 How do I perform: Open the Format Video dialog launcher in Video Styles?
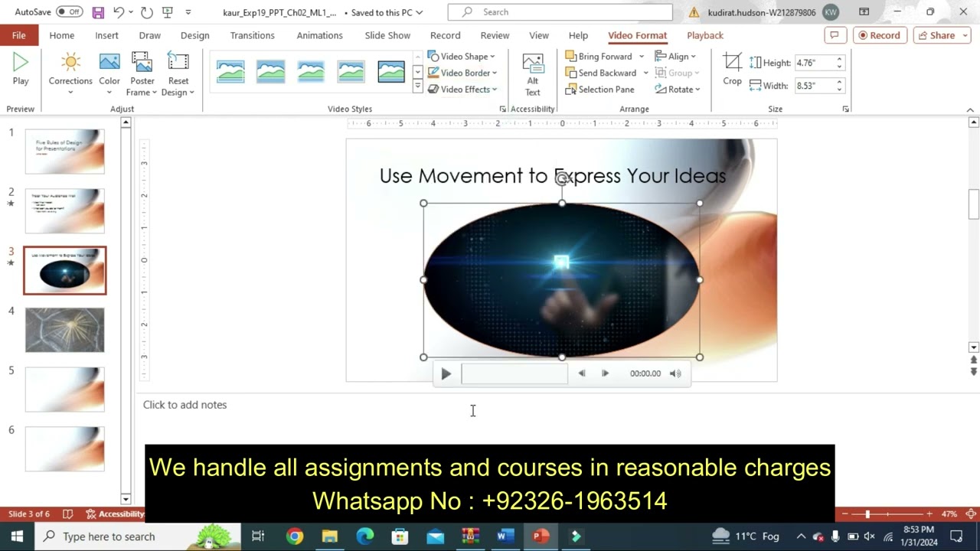(503, 109)
